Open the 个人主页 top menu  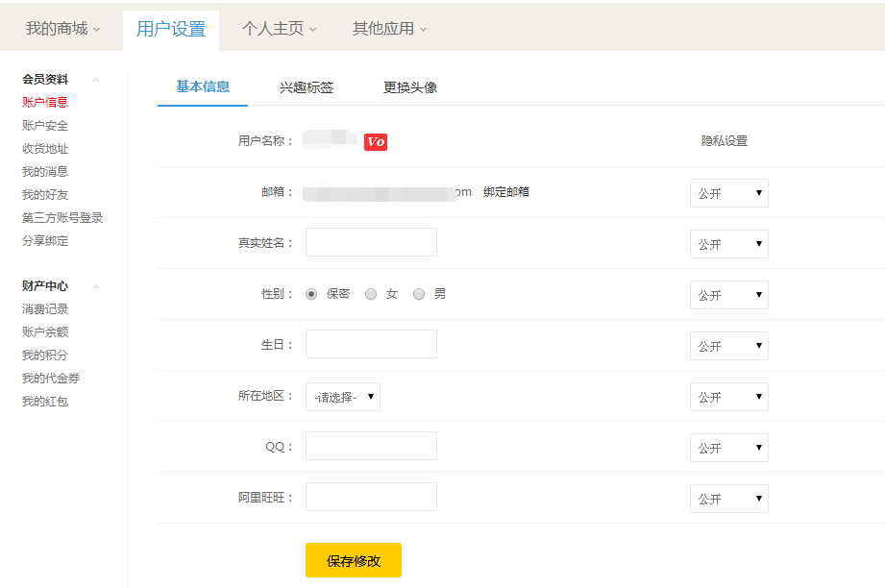tap(279, 28)
